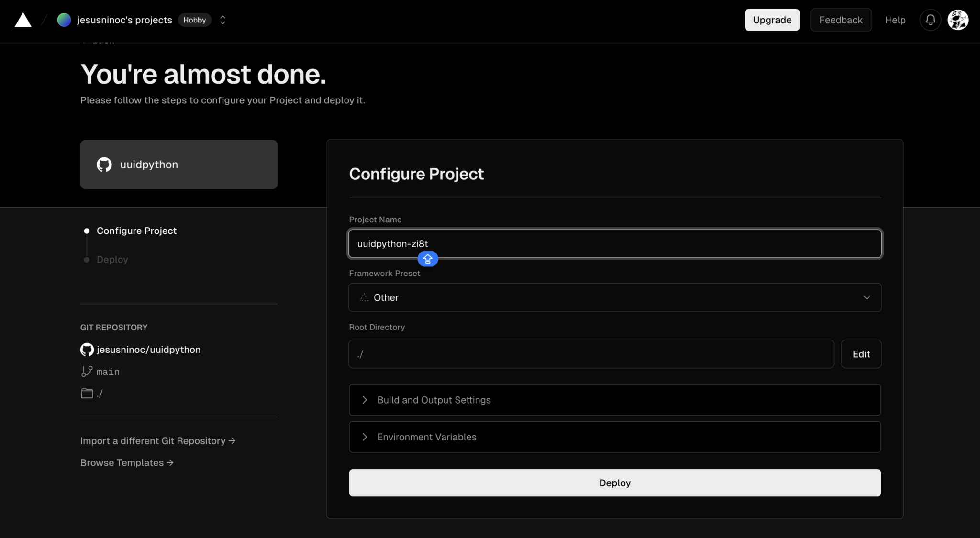Select the Configure Project step
Viewport: 980px width, 538px height.
[x=136, y=231]
